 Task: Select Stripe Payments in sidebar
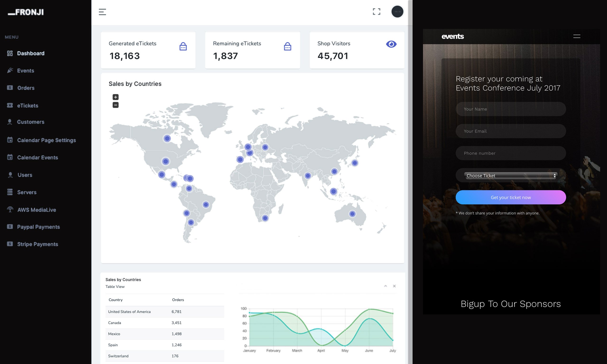coord(37,244)
